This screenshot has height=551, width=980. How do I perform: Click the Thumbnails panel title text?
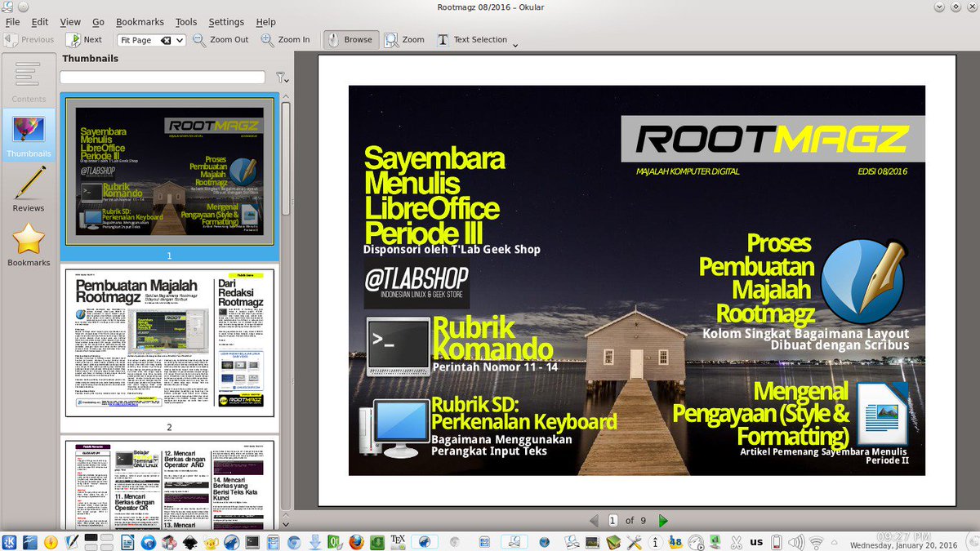pos(91,59)
